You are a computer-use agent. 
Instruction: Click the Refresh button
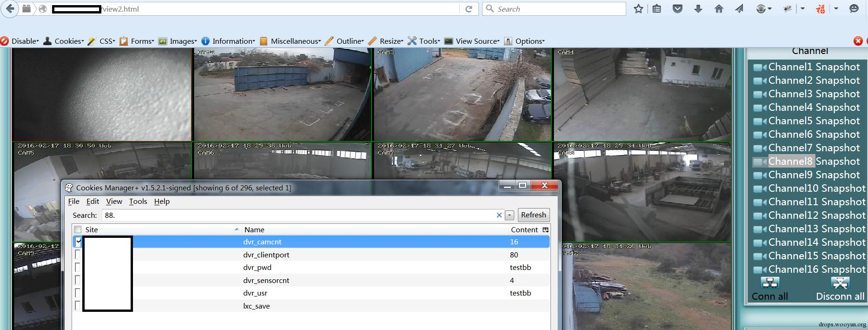[x=533, y=215]
